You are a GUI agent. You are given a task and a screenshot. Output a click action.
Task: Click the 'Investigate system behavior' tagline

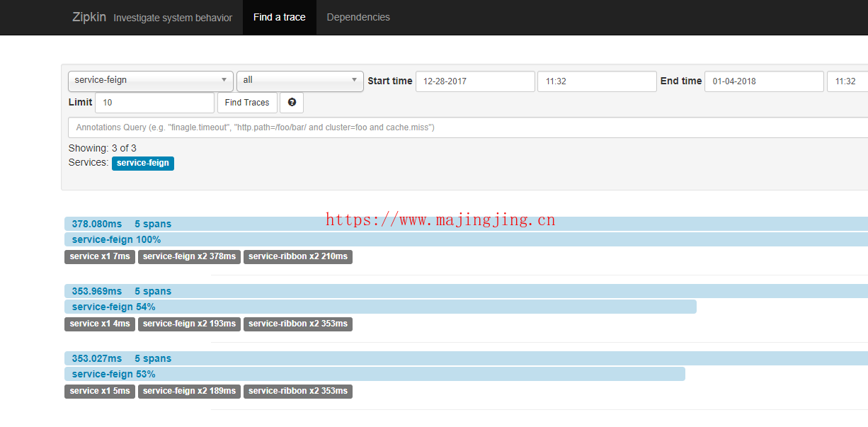pos(173,18)
